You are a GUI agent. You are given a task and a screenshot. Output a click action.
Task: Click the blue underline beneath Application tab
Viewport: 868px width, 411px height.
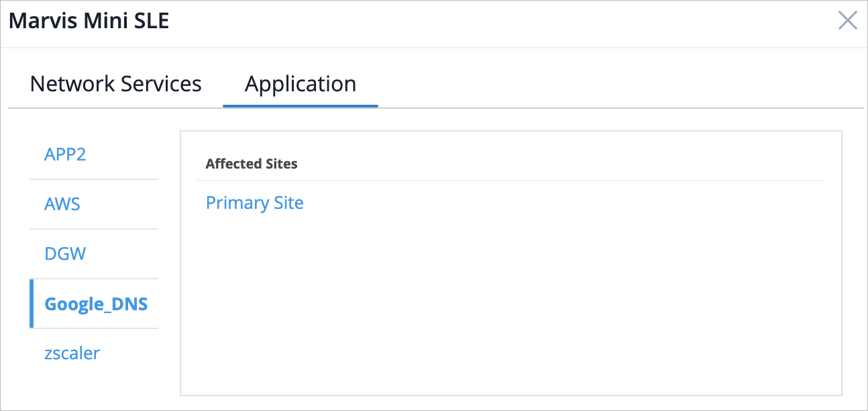point(301,105)
